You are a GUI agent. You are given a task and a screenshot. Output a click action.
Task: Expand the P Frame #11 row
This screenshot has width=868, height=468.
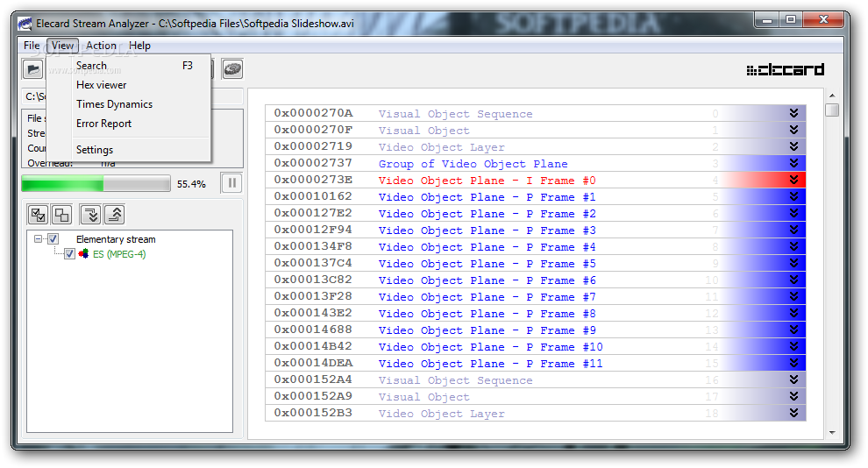click(793, 363)
